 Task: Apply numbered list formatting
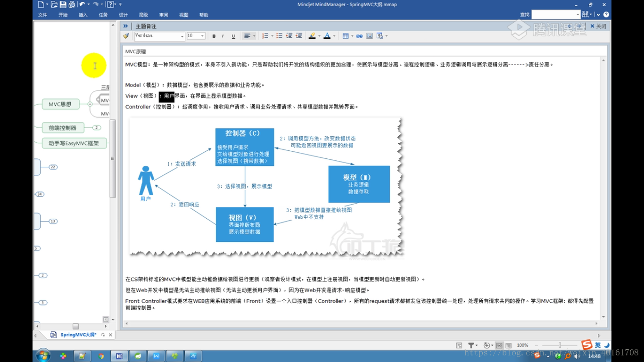click(x=265, y=36)
